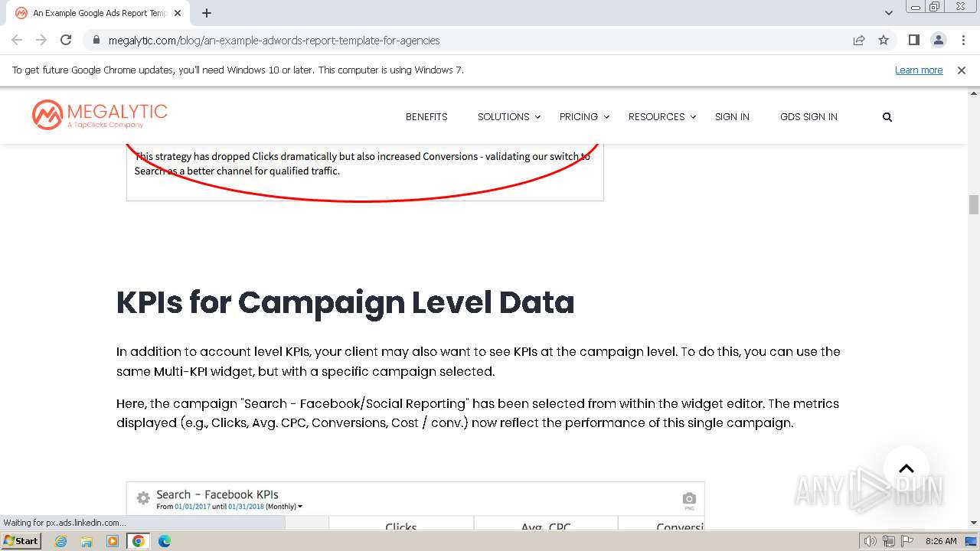Image resolution: width=980 pixels, height=551 pixels.
Task: Click the vertical page scrollbar thumb
Action: (x=974, y=205)
